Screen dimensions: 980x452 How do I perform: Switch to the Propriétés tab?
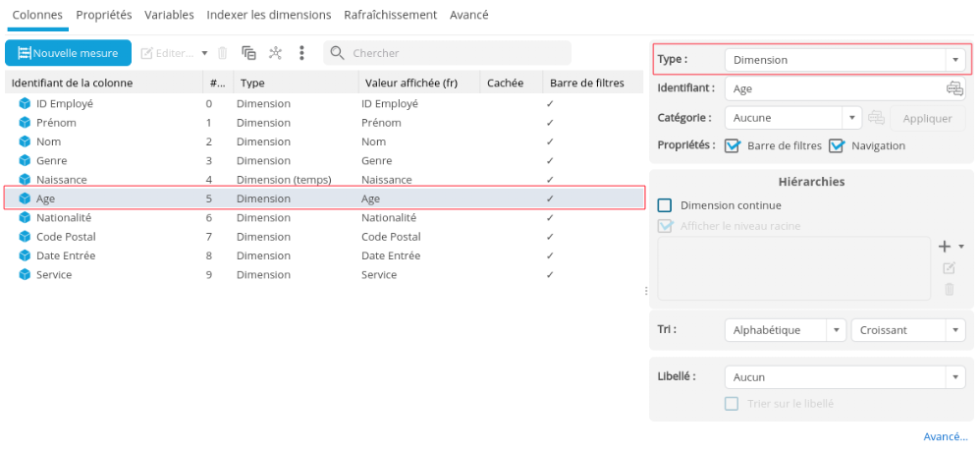[x=104, y=15]
